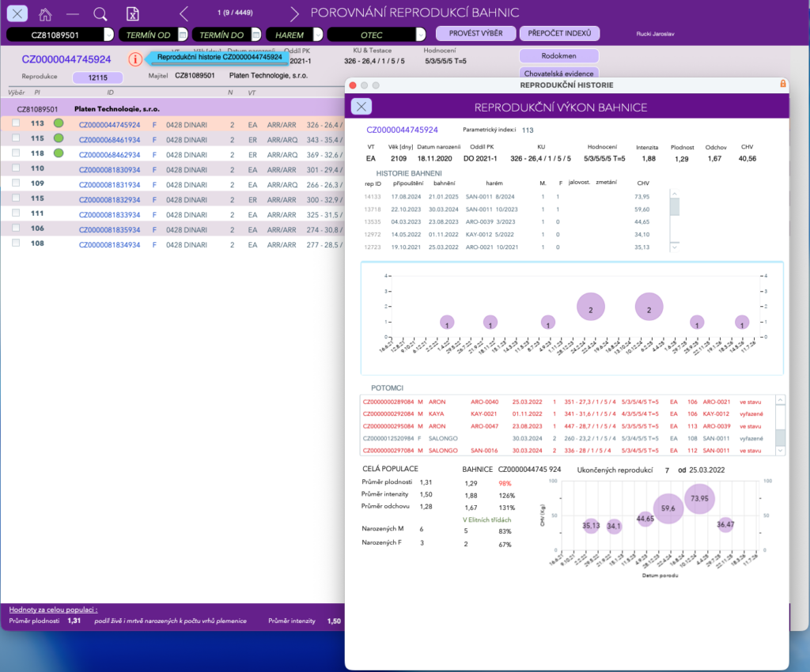Image resolution: width=810 pixels, height=672 pixels.
Task: Click the PŘEPOČET INDEXŮ button
Action: [x=559, y=33]
